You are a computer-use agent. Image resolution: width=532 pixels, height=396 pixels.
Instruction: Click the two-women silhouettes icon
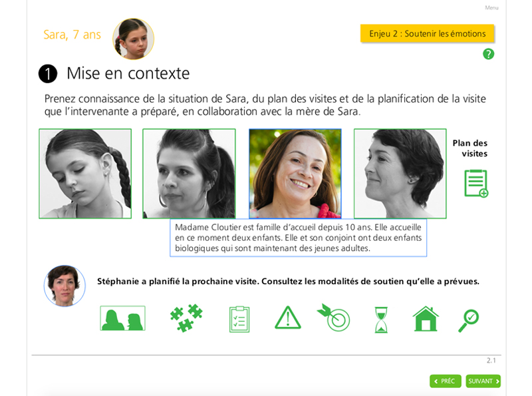point(122,318)
